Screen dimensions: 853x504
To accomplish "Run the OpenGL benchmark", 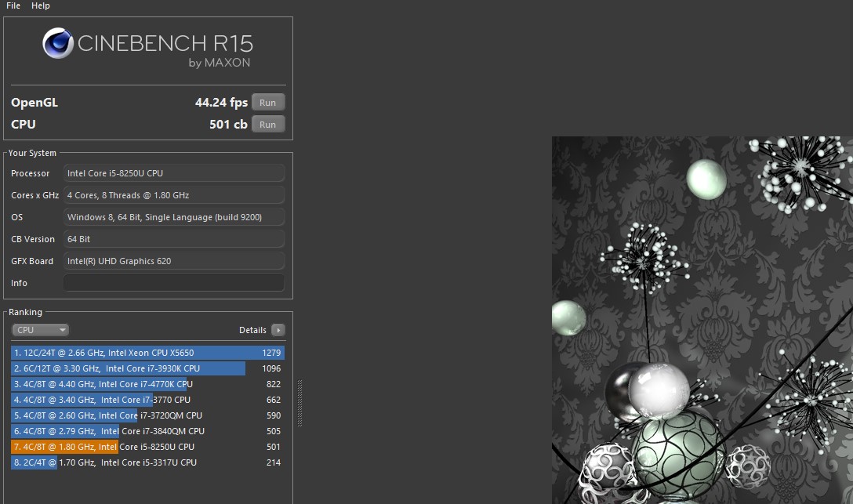I will pos(267,102).
